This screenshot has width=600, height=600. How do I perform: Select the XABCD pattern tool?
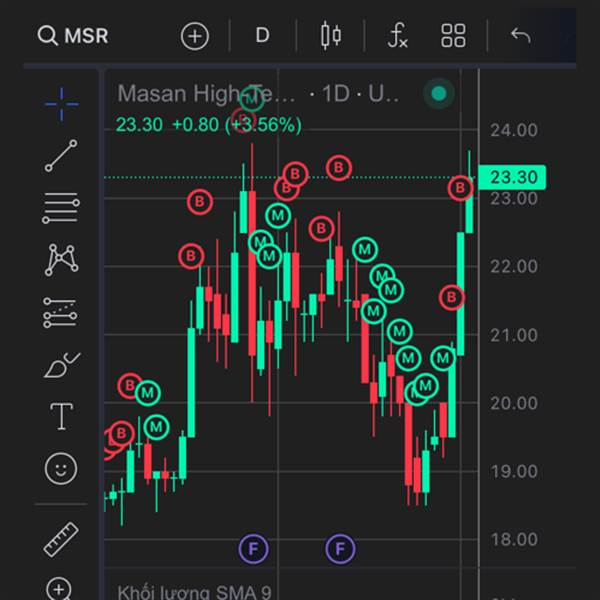click(x=61, y=260)
